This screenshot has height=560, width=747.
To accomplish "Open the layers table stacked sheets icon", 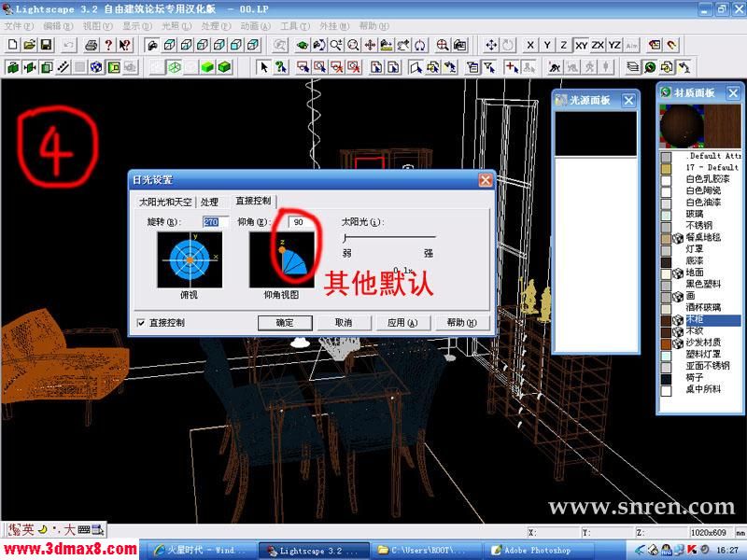I will coord(633,67).
